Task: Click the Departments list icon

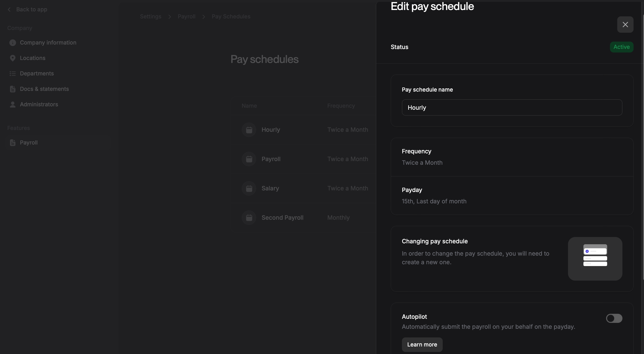Action: point(12,74)
